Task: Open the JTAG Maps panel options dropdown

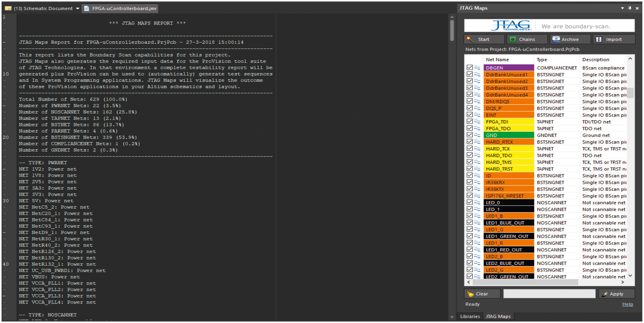Action: click(x=622, y=8)
